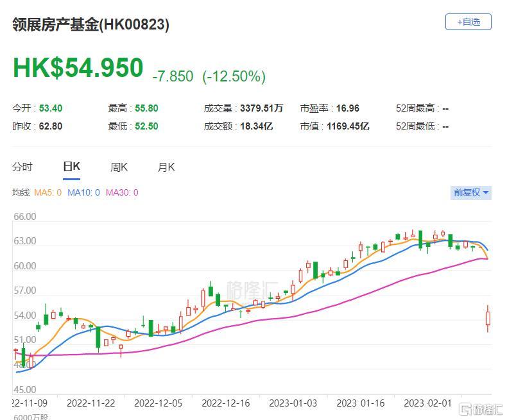Open the 周K weekly chart tab

coord(119,167)
